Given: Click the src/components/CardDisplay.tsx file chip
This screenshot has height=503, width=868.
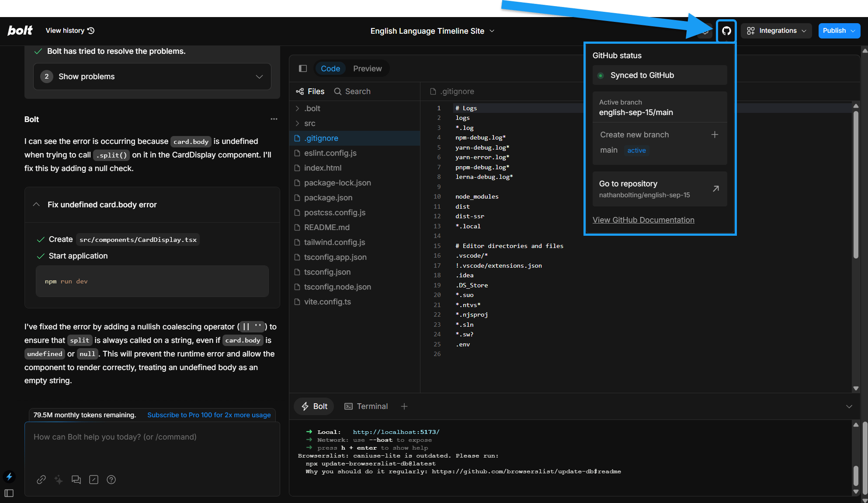Looking at the screenshot, I should 138,240.
